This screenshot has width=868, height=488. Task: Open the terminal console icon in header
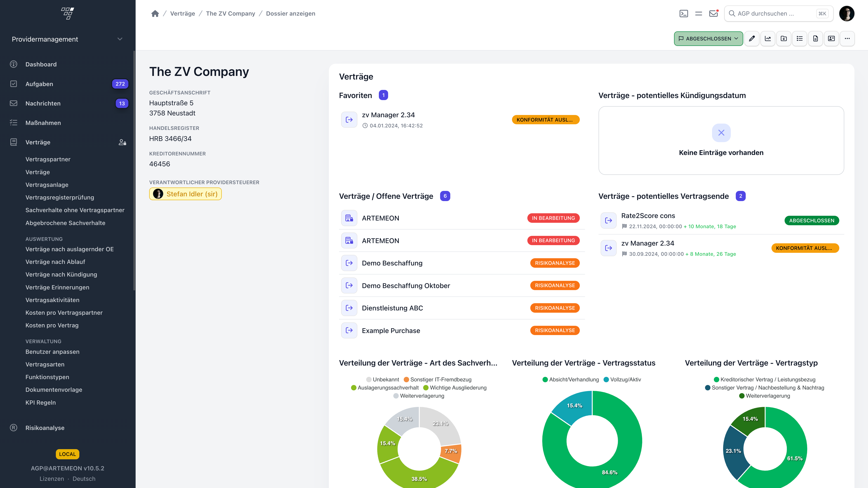[684, 14]
